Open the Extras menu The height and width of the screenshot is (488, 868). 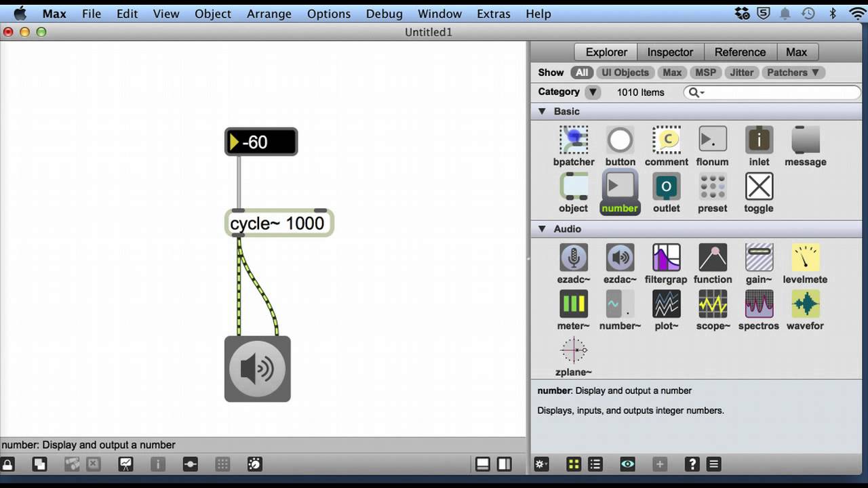pyautogui.click(x=493, y=14)
